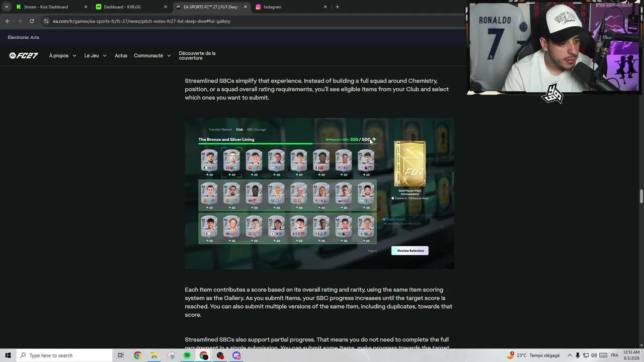This screenshot has height=362, width=644.
Task: Click the FRA input language indicator
Action: [614, 355]
